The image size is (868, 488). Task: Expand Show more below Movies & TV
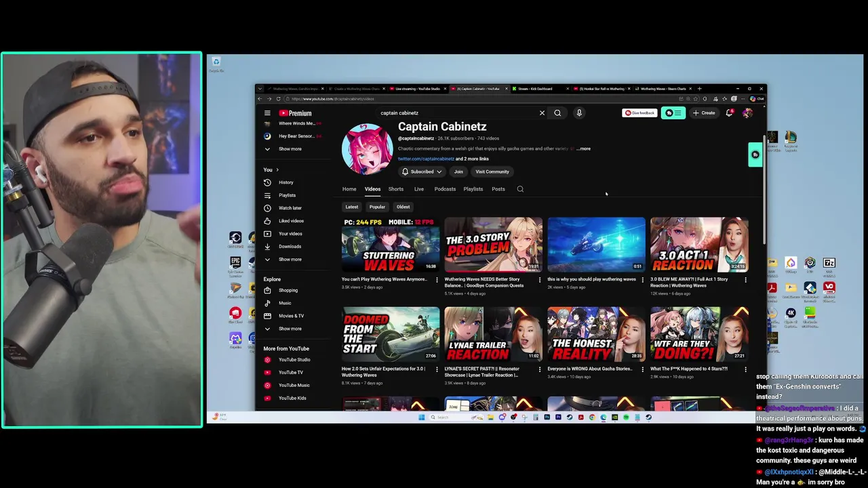click(x=290, y=329)
